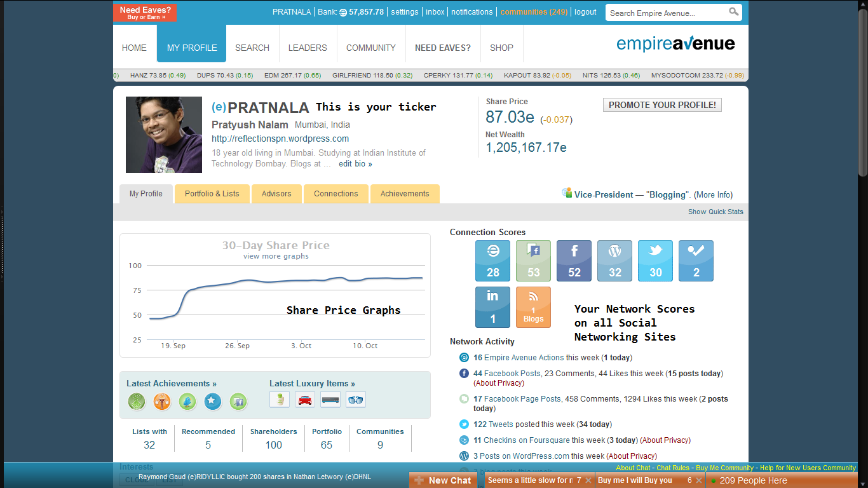Open notifications in the top bar
Screen dimensions: 868x488
[472, 12]
